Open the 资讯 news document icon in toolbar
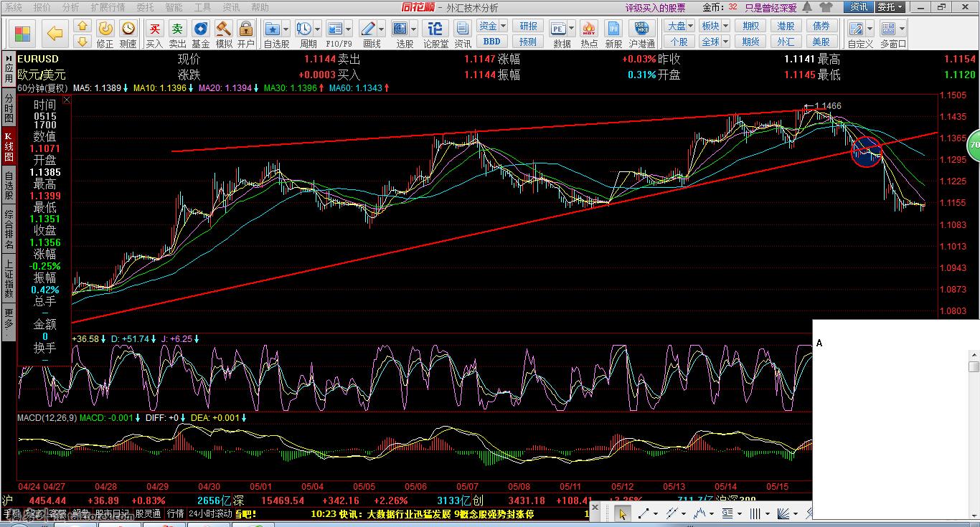980x527 pixels. click(463, 29)
